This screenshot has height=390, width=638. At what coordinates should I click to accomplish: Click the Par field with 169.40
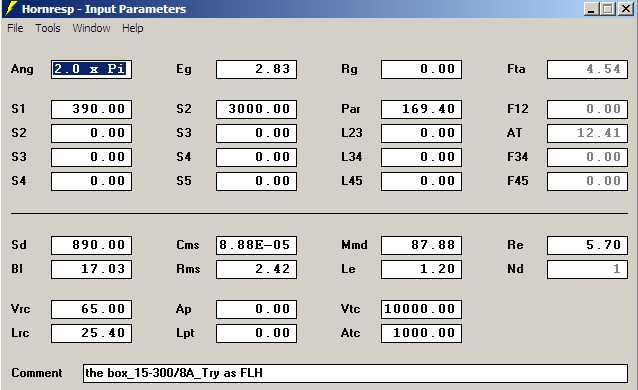click(x=422, y=109)
